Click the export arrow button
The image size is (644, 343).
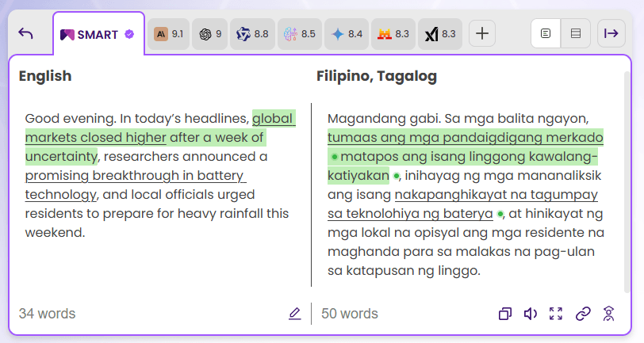(611, 33)
